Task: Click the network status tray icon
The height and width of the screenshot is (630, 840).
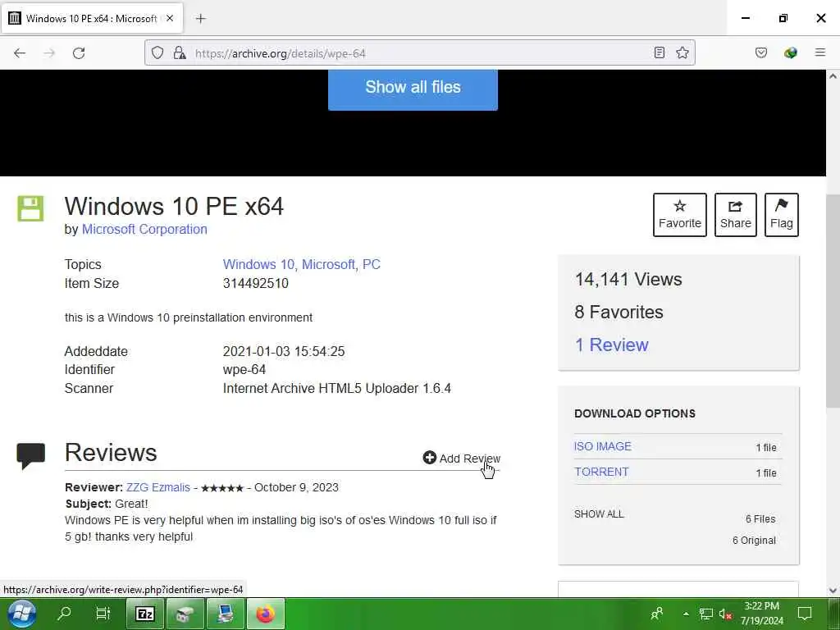Action: pyautogui.click(x=706, y=614)
